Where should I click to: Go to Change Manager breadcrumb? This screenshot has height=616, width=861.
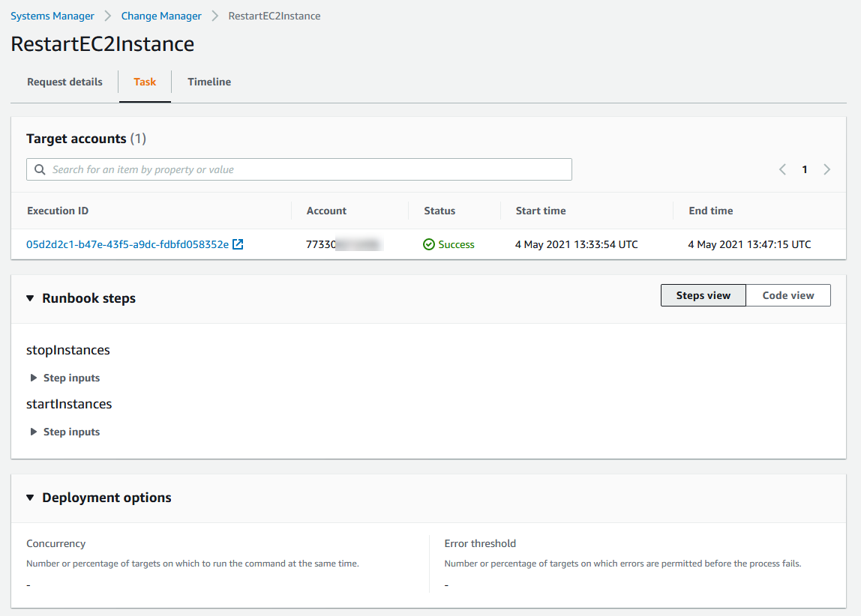161,16
